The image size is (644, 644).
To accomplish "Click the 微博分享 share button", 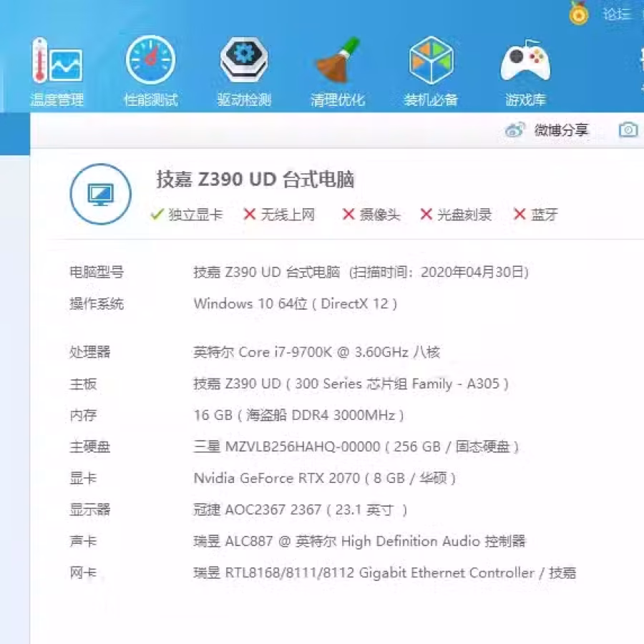I will (x=561, y=130).
